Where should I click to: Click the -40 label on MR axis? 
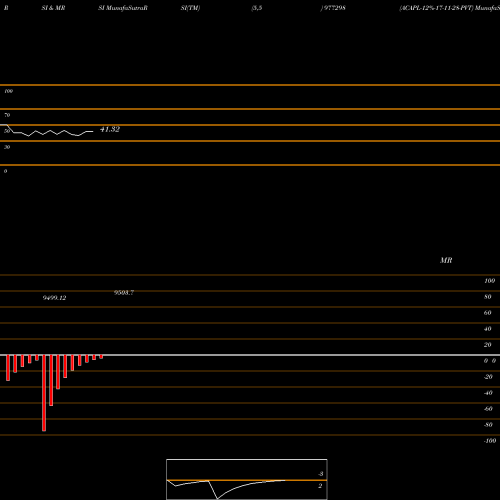(488, 393)
